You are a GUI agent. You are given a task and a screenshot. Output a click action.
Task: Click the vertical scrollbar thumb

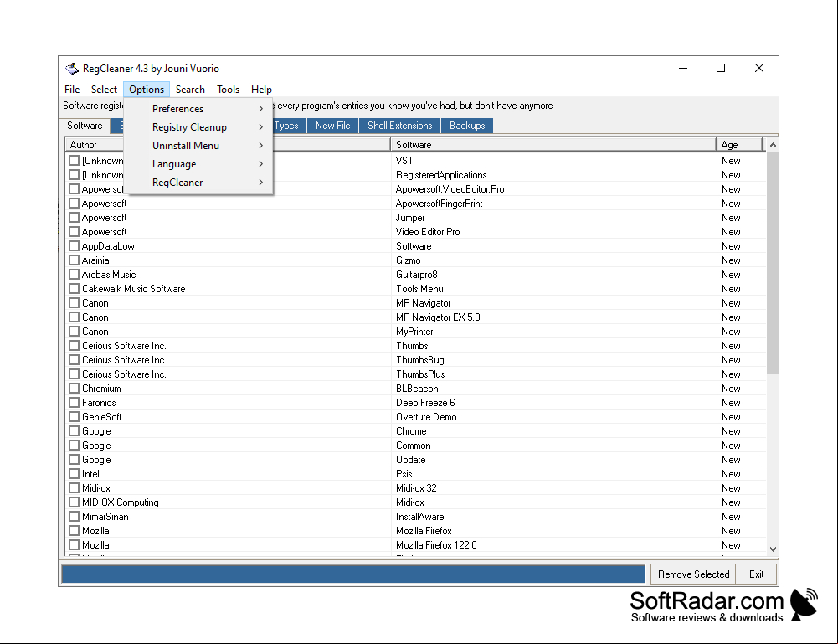pyautogui.click(x=773, y=263)
